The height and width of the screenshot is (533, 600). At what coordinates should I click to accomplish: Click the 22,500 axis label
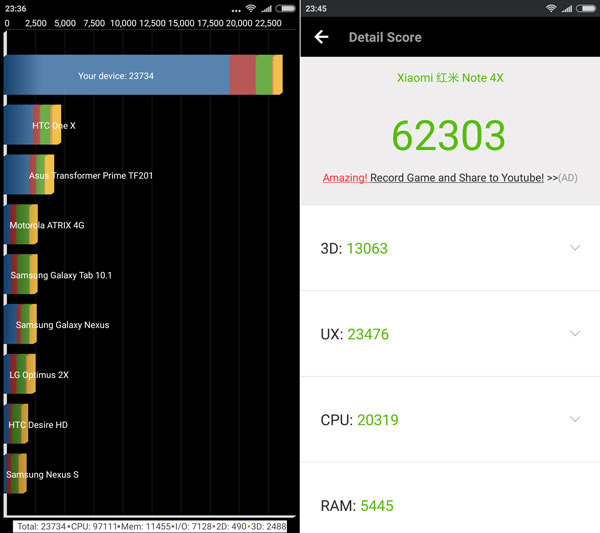coord(268,23)
